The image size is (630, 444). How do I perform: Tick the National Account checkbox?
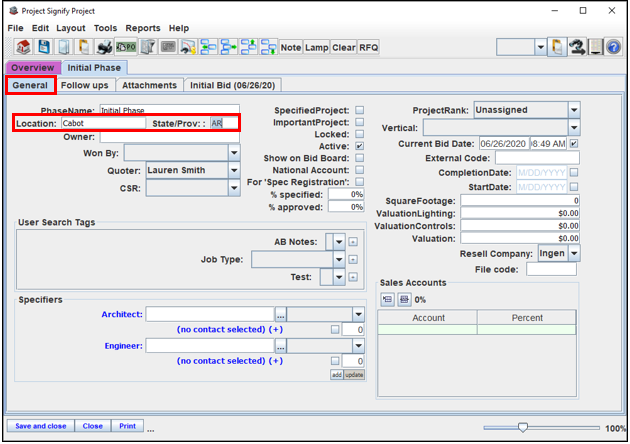click(360, 170)
